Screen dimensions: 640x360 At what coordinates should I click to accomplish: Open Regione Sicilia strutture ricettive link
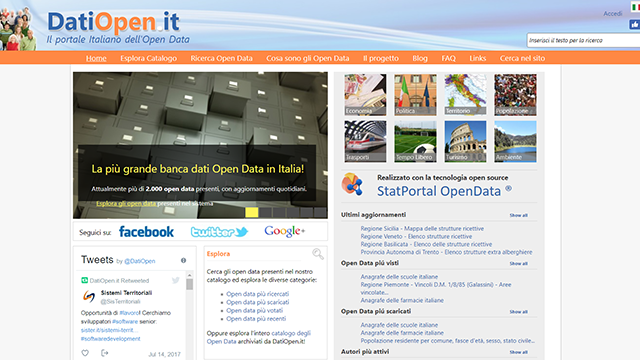(422, 229)
